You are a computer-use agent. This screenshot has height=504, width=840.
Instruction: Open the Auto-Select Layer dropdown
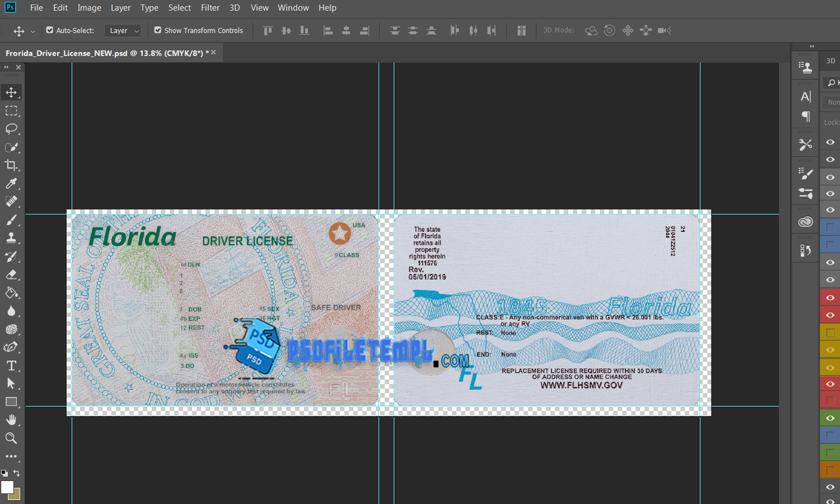tap(123, 30)
